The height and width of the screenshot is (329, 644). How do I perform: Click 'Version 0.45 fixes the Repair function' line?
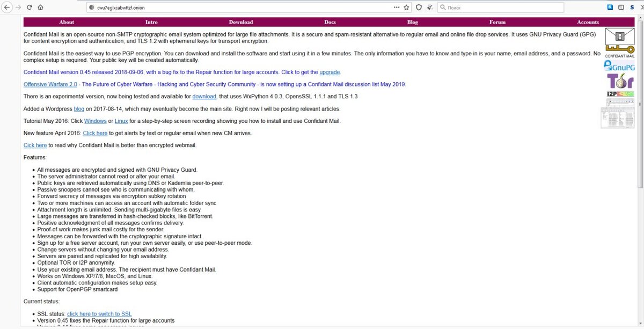(106, 320)
